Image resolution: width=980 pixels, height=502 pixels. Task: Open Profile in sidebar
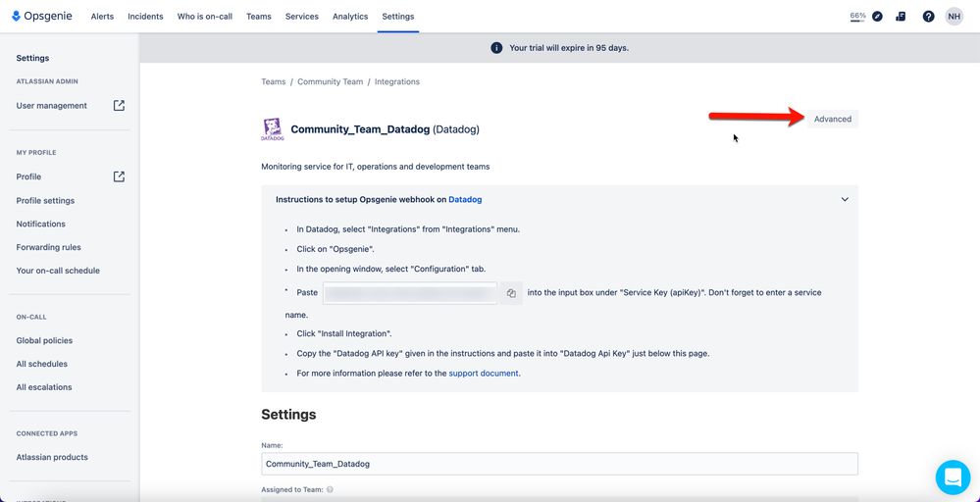tap(28, 176)
